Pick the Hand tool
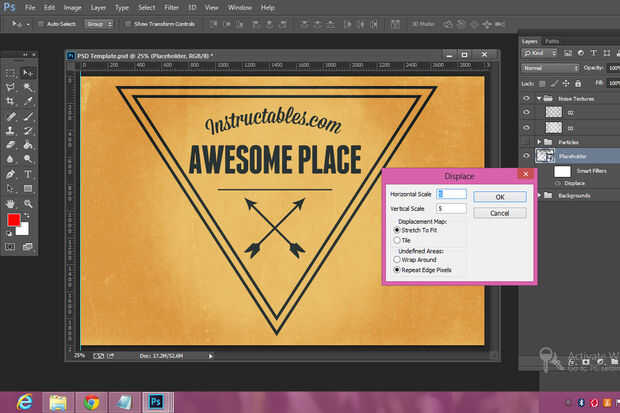This screenshot has width=620, height=413. (10, 202)
